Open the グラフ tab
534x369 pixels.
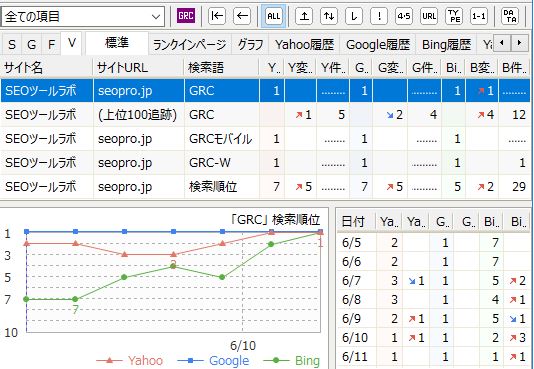coord(250,45)
